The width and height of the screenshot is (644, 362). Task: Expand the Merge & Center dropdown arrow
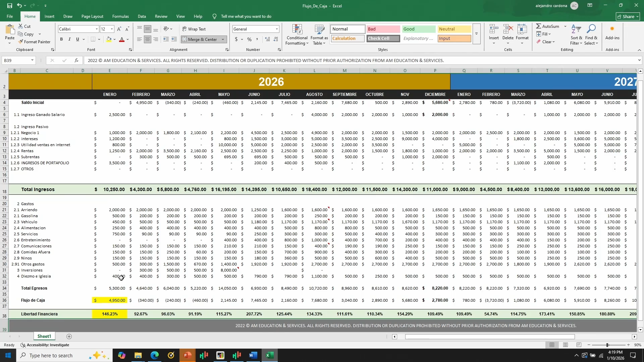coord(223,40)
